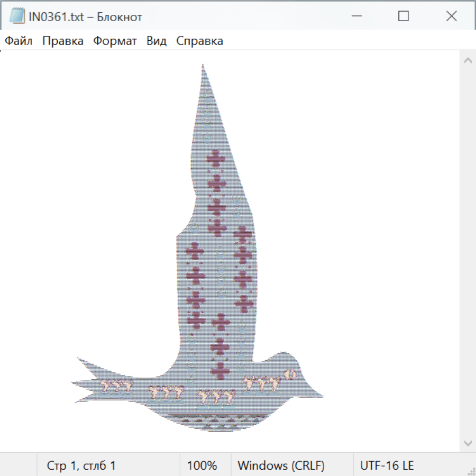The height and width of the screenshot is (476, 476).
Task: Click the 100% zoom level in the status bar
Action: coord(202,466)
